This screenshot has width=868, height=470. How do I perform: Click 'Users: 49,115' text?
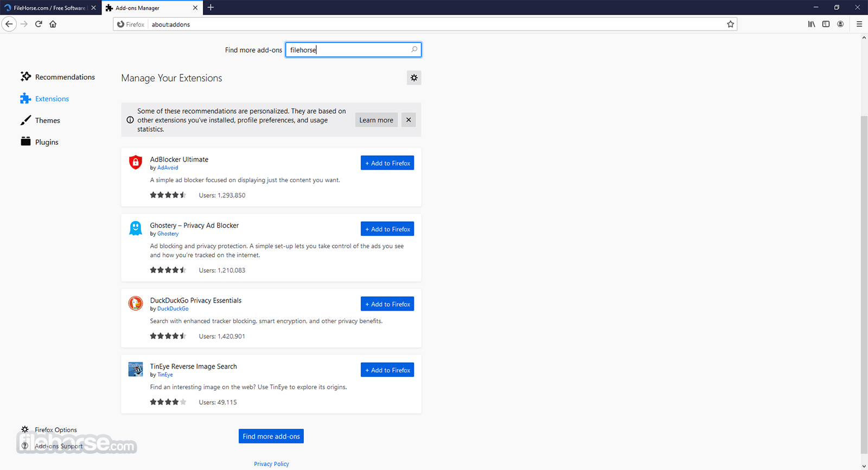pos(218,402)
